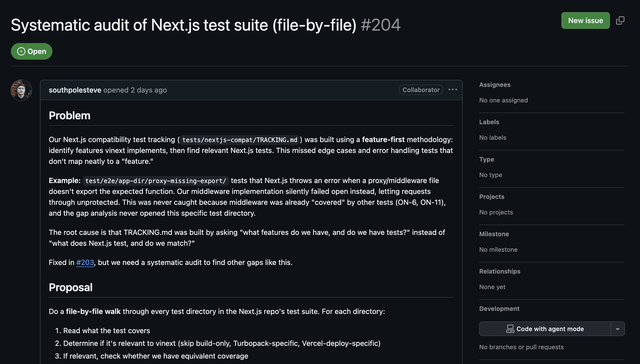Viewport: 640px width, 364px height.
Task: Click the Collaborator badge
Action: (x=421, y=90)
